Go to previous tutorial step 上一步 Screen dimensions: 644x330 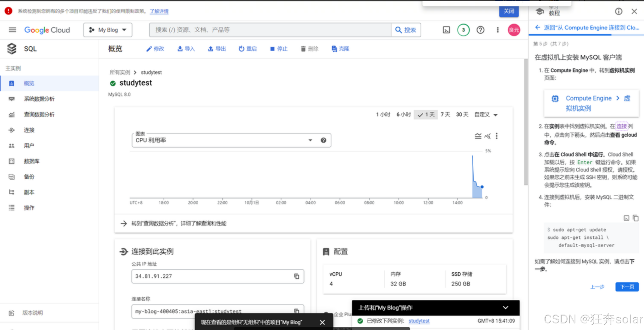click(x=597, y=287)
